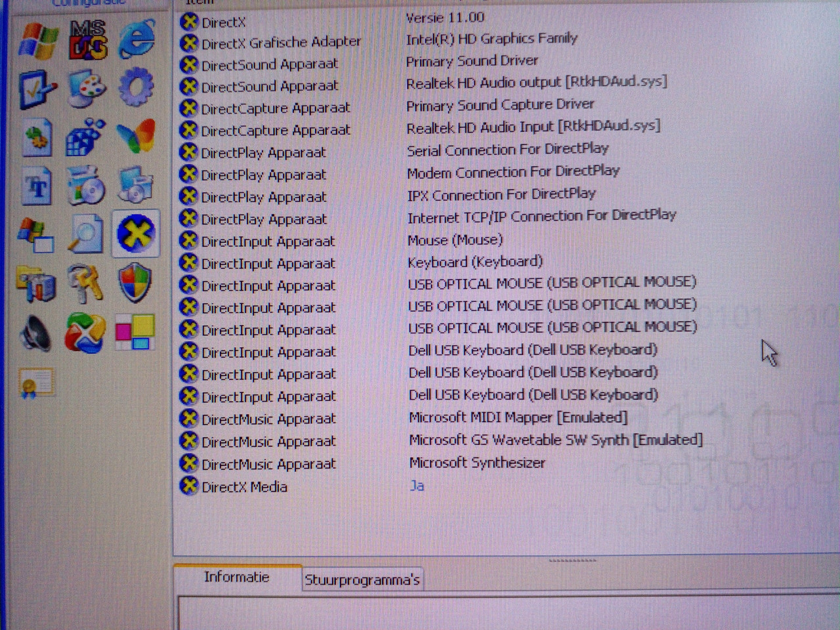Select the paint palette monitor icon
The width and height of the screenshot is (840, 630).
tap(87, 90)
